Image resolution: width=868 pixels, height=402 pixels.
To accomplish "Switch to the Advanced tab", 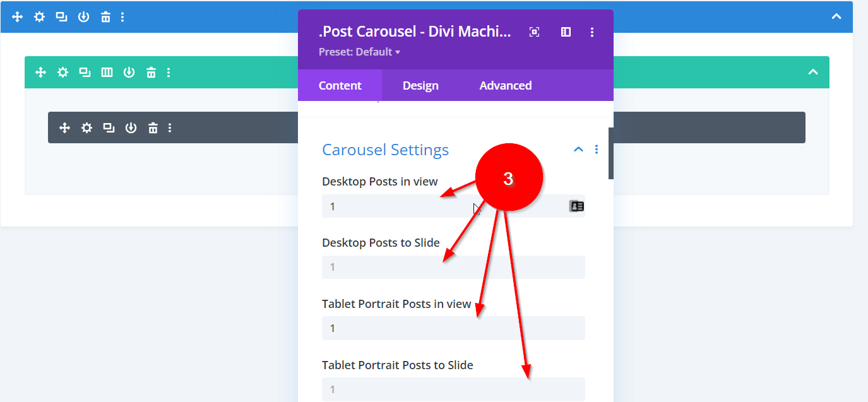I will point(505,85).
